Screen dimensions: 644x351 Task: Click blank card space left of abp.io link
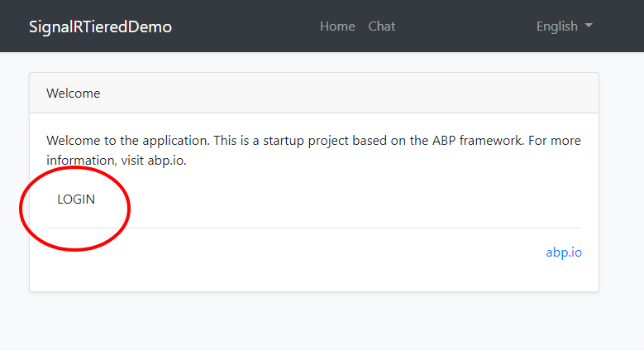point(289,252)
